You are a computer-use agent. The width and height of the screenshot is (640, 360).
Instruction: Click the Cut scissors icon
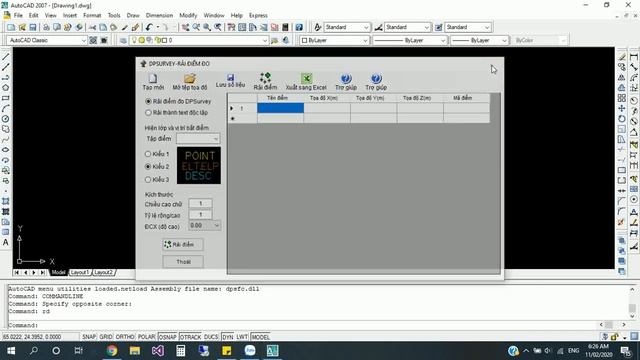pos(92,27)
